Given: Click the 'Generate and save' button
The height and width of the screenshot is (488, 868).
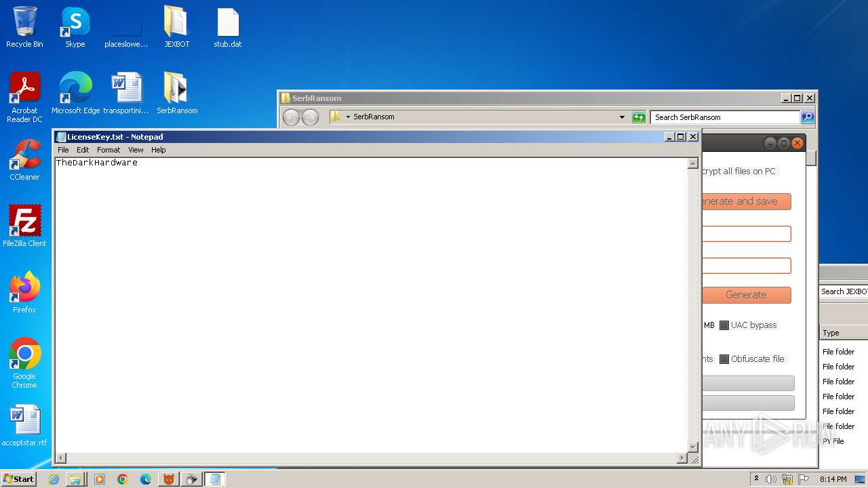Looking at the screenshot, I should pos(746,201).
